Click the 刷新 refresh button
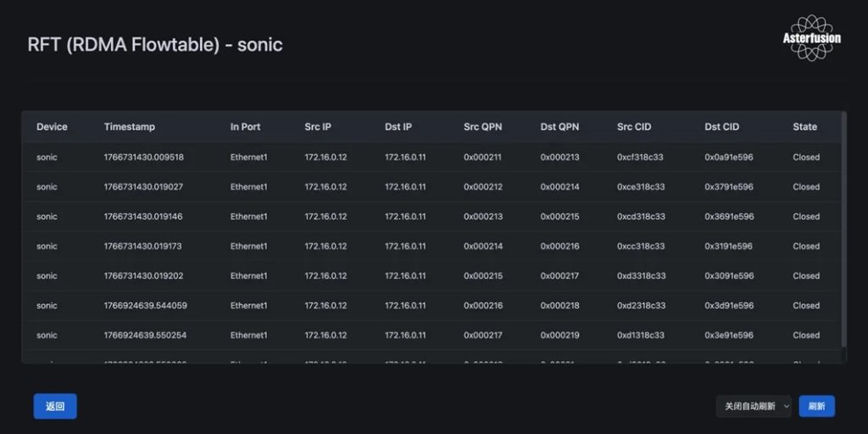This screenshot has height=434, width=868. click(816, 406)
